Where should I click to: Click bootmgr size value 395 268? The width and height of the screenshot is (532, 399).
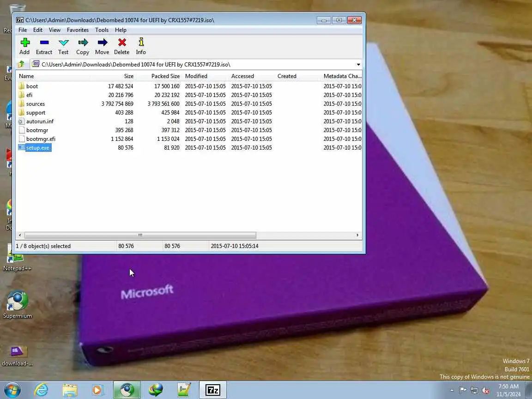click(x=124, y=130)
